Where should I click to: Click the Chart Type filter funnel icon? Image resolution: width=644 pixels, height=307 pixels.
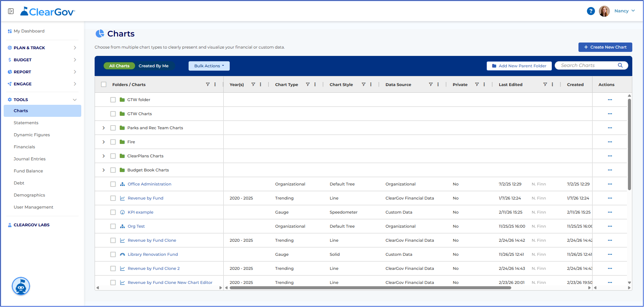[308, 84]
